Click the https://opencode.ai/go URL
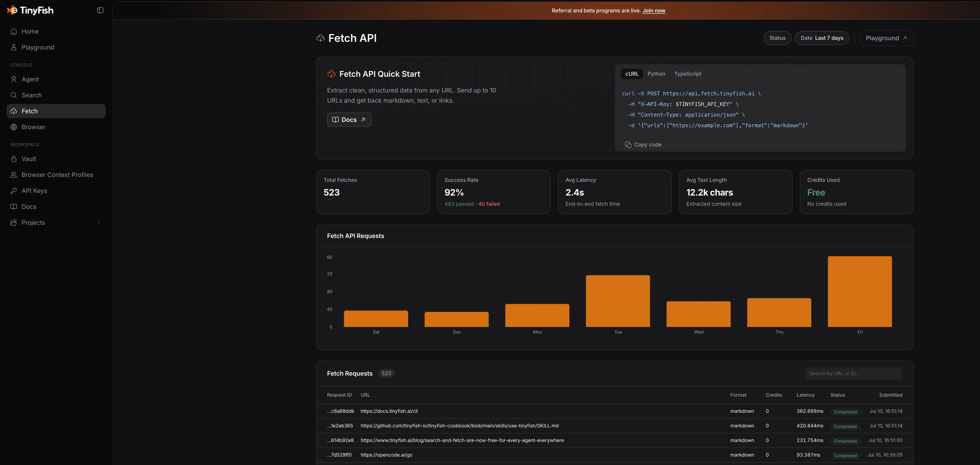 coord(386,455)
